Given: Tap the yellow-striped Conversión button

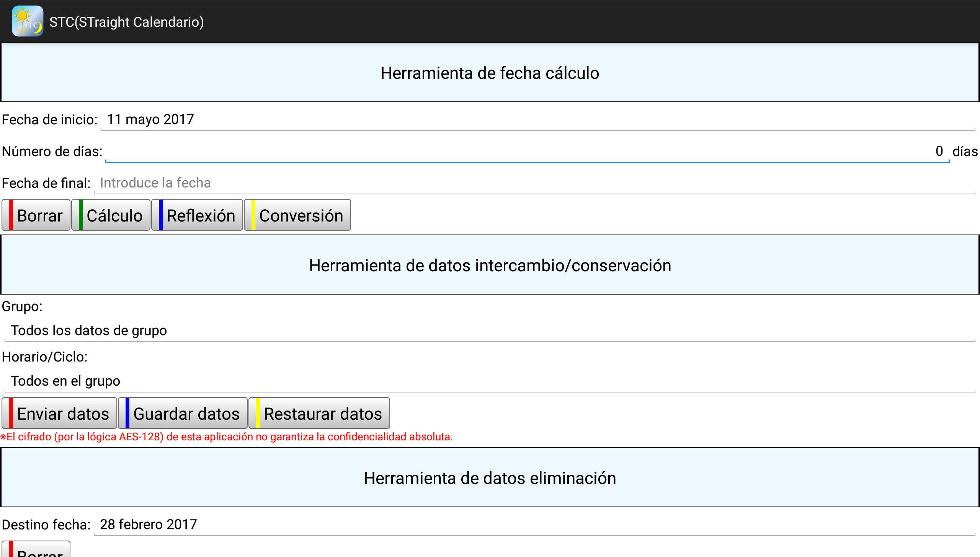Looking at the screenshot, I should click(x=297, y=215).
